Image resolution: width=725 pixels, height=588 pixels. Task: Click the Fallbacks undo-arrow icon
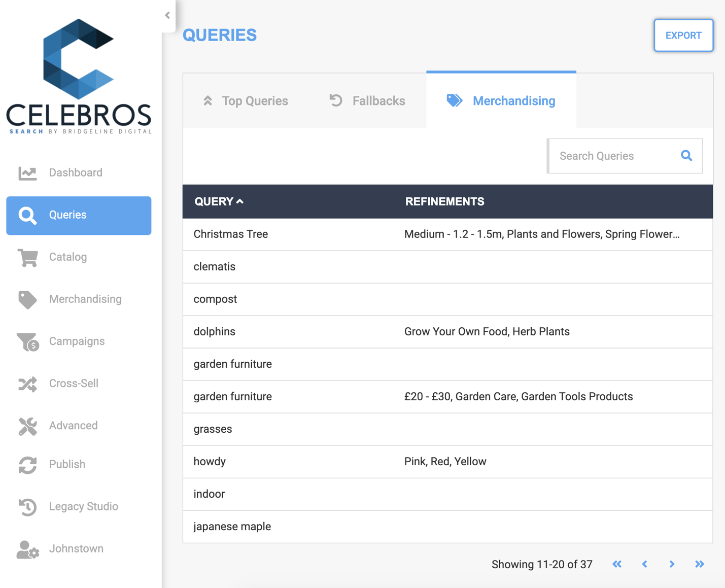pos(336,100)
